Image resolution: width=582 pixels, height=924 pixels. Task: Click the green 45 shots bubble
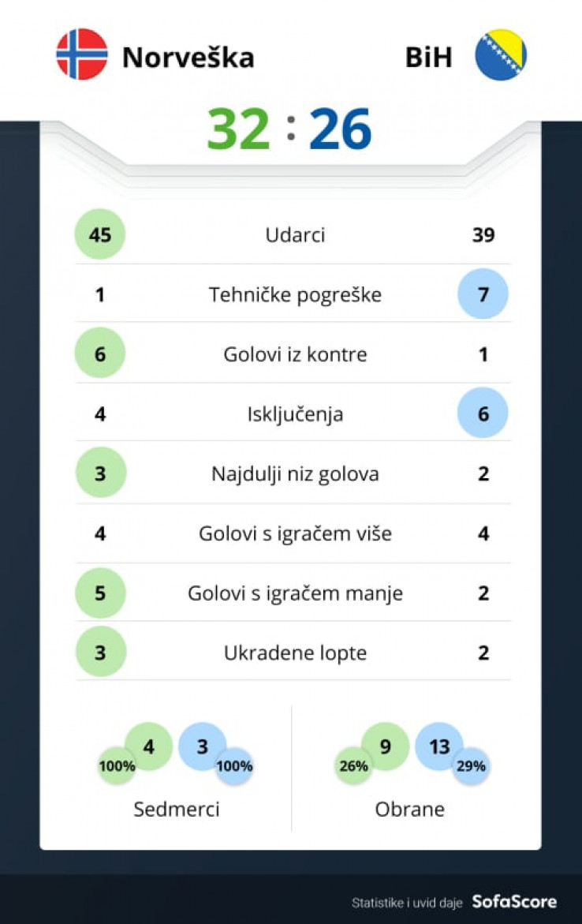tap(100, 234)
